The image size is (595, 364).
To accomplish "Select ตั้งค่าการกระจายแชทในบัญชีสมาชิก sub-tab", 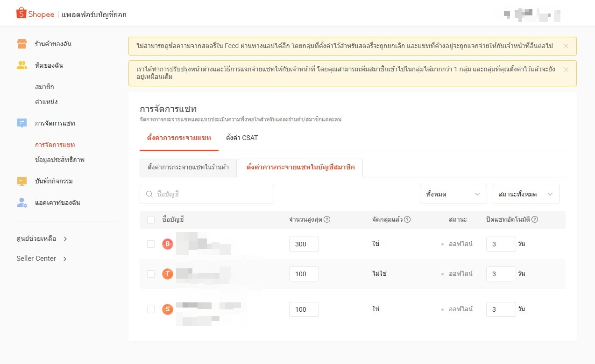I will 301,168.
